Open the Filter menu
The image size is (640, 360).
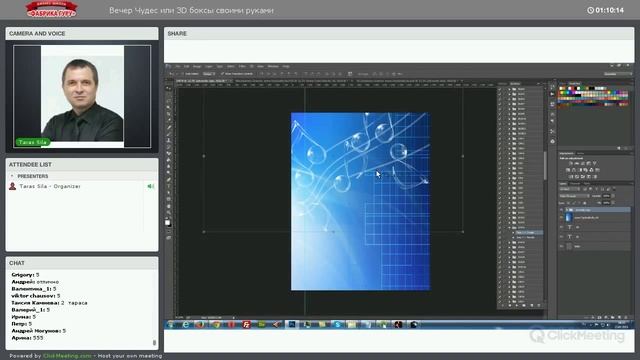pos(242,66)
